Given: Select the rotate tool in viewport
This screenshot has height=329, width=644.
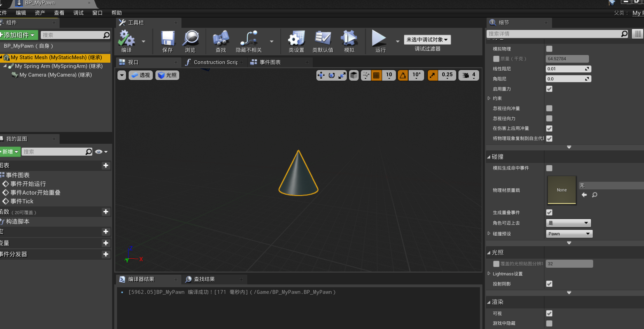Looking at the screenshot, I should [332, 75].
